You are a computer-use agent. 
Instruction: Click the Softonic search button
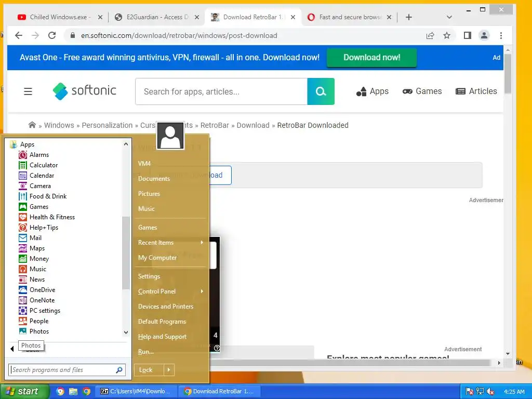tap(321, 91)
